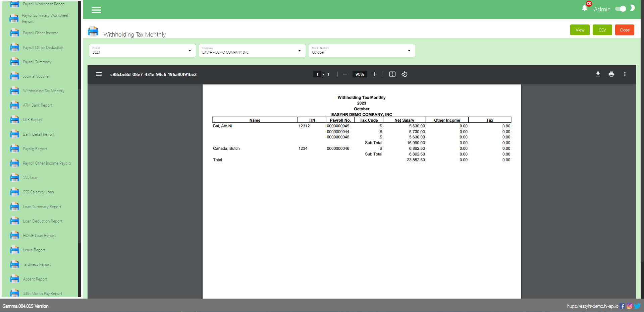Click printer icon beside ATM Bank Report
Viewport: 644px width, 312px height.
[14, 105]
